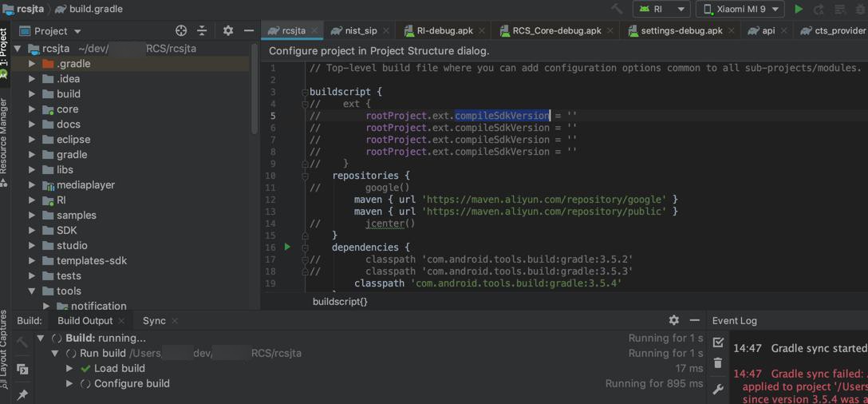
Task: Collapse the tools folder
Action: coord(32,291)
